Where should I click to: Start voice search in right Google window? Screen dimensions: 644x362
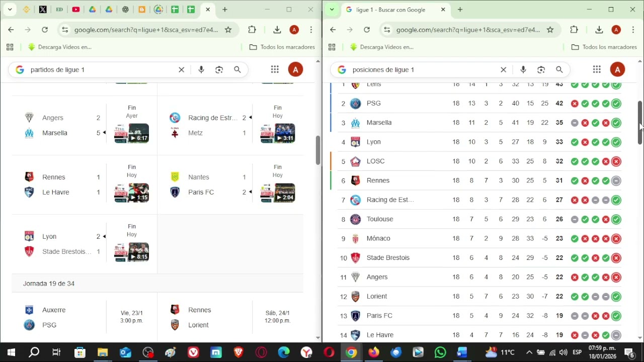pyautogui.click(x=523, y=70)
